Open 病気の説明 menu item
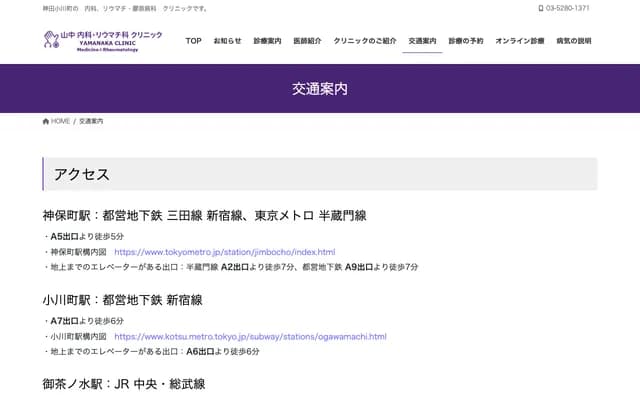 tap(574, 41)
